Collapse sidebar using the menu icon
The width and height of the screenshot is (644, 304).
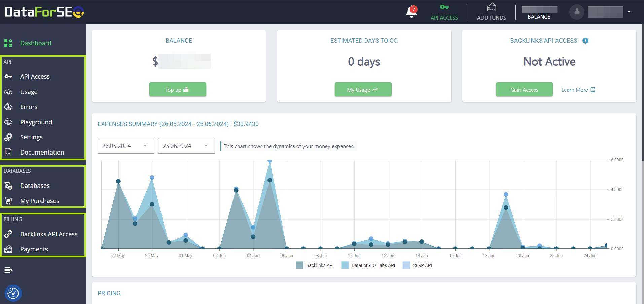click(8, 270)
